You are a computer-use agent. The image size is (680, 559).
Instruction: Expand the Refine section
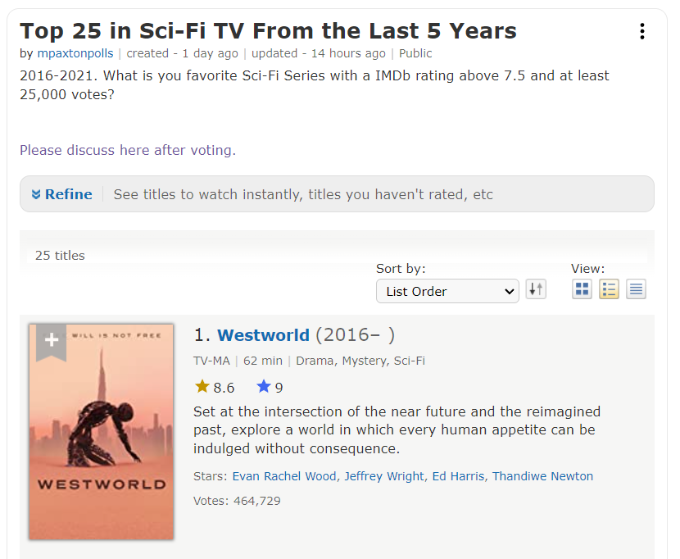[x=68, y=194]
